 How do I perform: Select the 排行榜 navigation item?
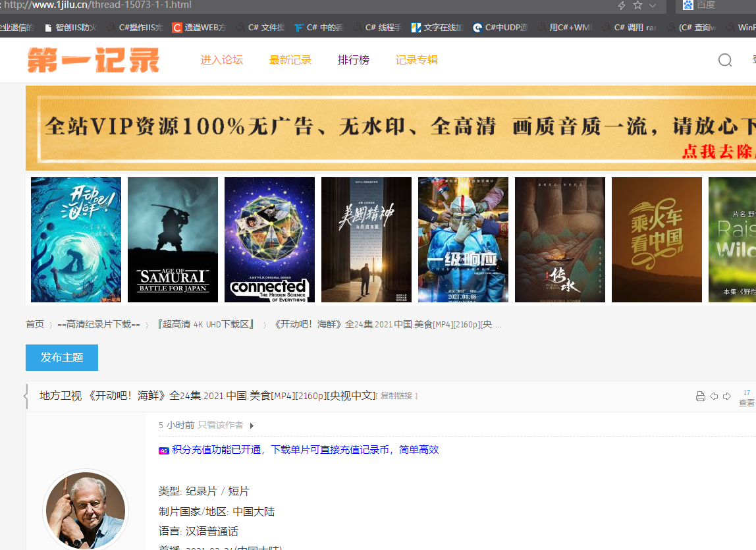(354, 59)
